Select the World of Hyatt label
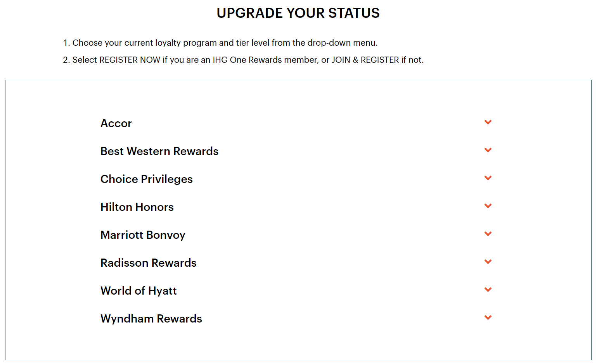Image resolution: width=597 pixels, height=364 pixels. pyautogui.click(x=138, y=291)
